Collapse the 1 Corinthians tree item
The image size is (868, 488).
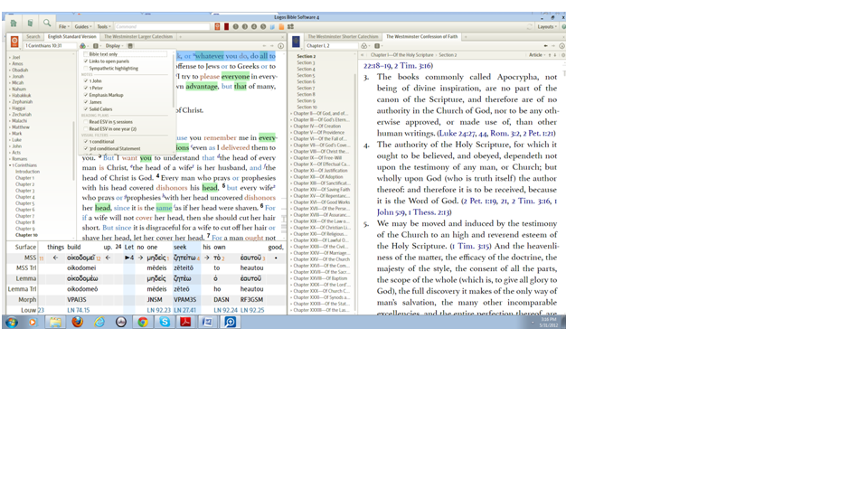[x=10, y=165]
